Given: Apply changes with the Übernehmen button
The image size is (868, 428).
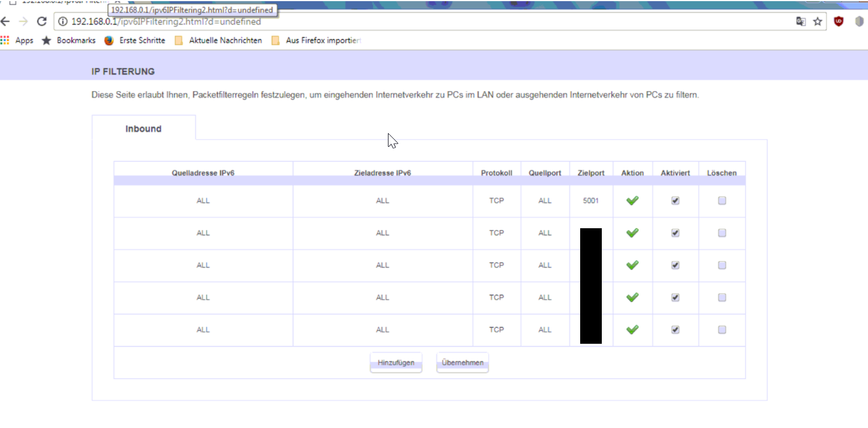Looking at the screenshot, I should pos(462,363).
